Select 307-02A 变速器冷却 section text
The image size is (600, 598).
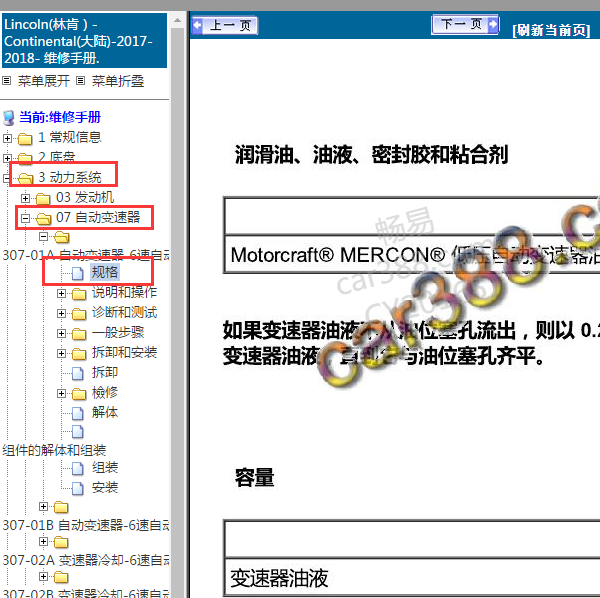click(x=86, y=560)
